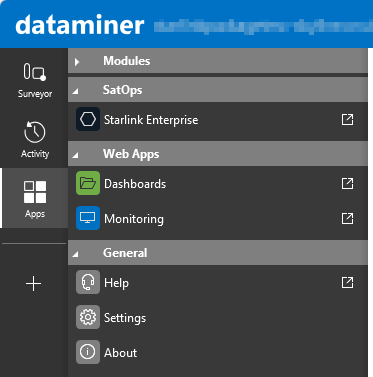The image size is (373, 377).
Task: Open Help via external link icon
Action: pyautogui.click(x=347, y=282)
